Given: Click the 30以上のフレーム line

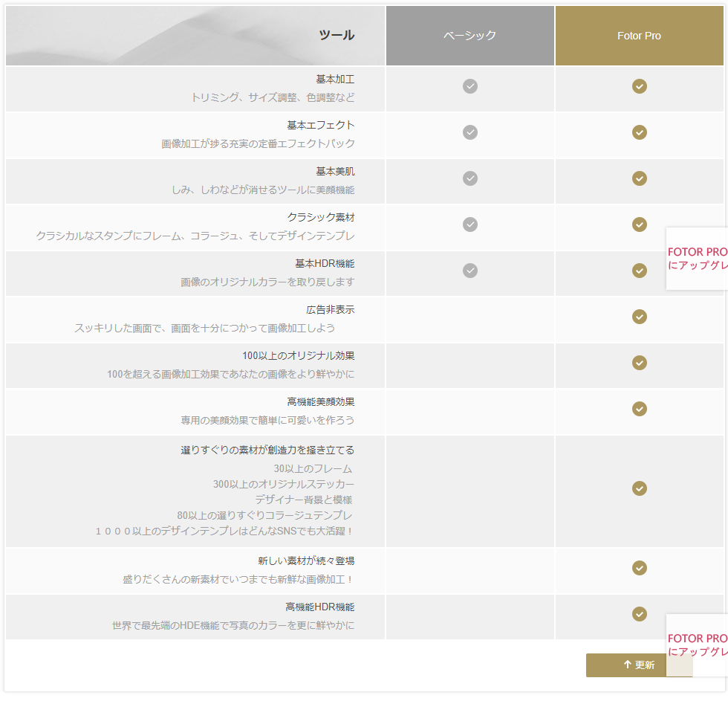Looking at the screenshot, I should (313, 468).
